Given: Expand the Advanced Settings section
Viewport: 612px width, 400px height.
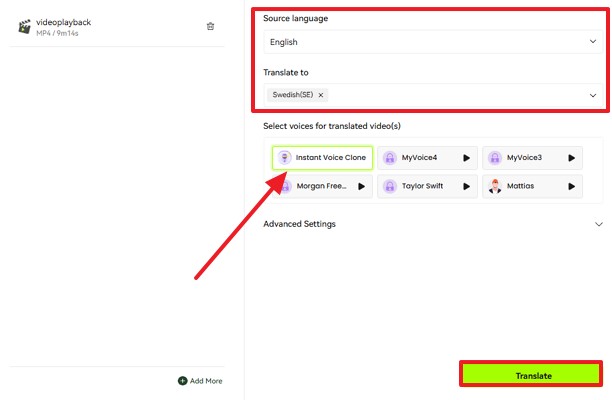Looking at the screenshot, I should click(x=433, y=224).
